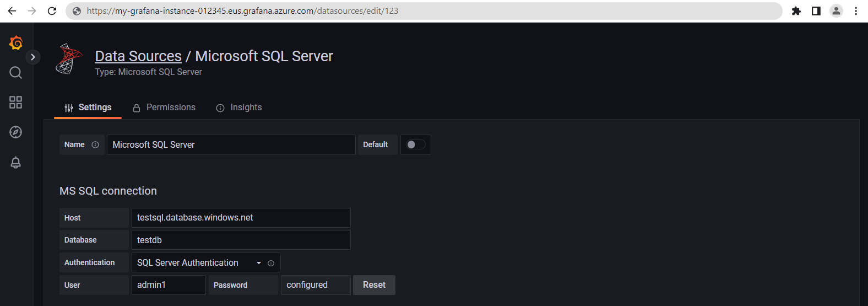Show the Authentication info tooltip icon
The image size is (868, 306).
(x=271, y=264)
